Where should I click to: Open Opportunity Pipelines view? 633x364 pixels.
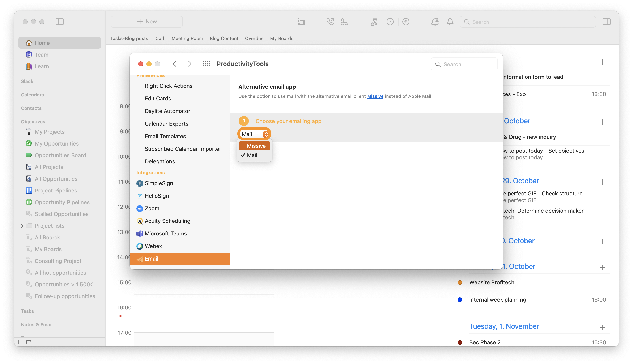60,202
